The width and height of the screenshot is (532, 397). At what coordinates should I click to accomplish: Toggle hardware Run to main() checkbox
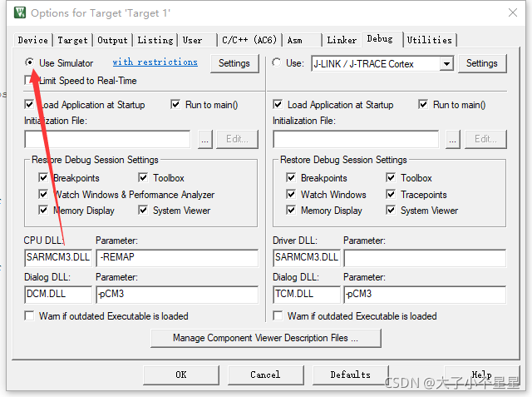pyautogui.click(x=423, y=104)
